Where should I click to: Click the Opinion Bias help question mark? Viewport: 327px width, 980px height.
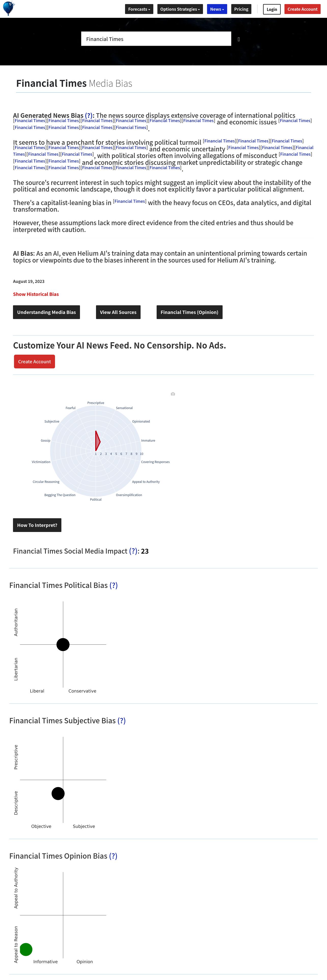tap(113, 856)
